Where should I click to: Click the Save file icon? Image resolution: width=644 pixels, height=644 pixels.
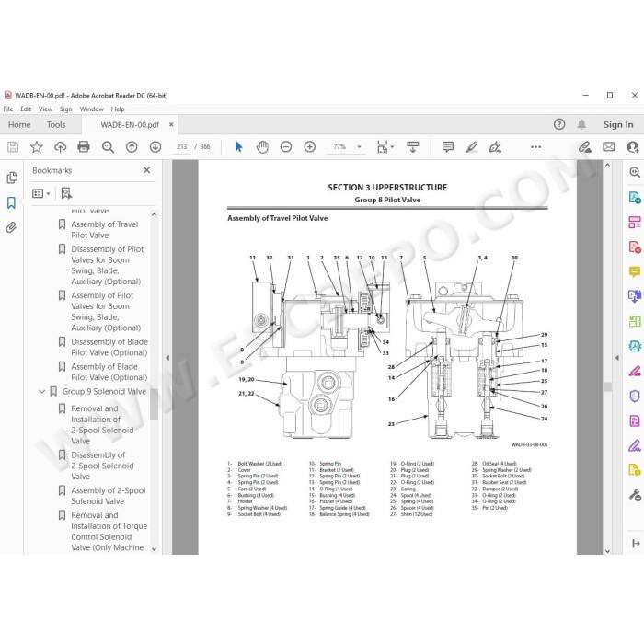click(x=13, y=146)
